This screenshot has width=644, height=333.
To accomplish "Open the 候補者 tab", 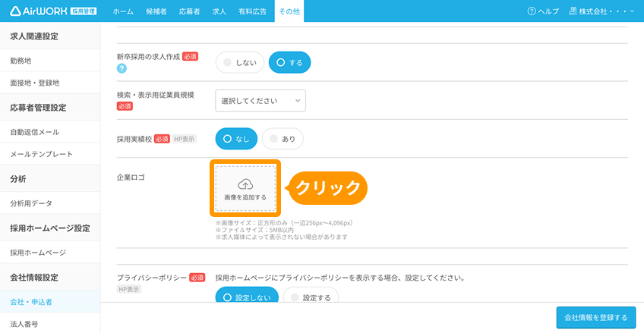I will click(156, 11).
